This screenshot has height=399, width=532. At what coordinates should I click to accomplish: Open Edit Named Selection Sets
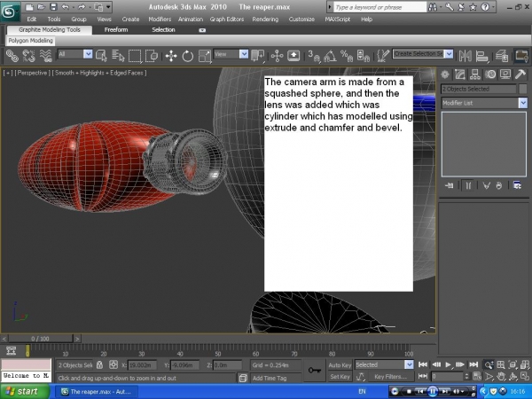tap(383, 56)
